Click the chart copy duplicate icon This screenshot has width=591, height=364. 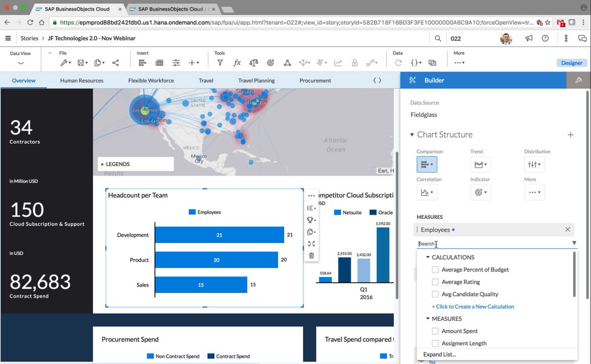click(311, 232)
